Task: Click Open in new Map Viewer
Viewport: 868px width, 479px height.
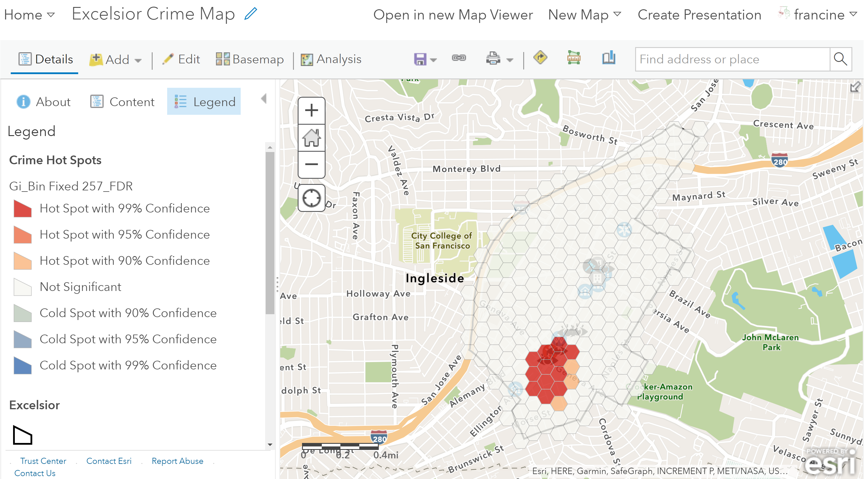Action: click(x=453, y=15)
